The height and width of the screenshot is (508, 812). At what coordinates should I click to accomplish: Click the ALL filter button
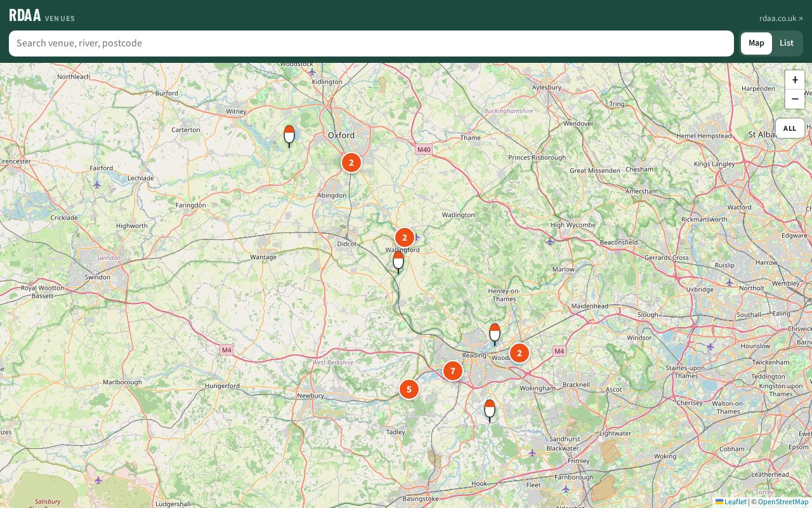790,128
